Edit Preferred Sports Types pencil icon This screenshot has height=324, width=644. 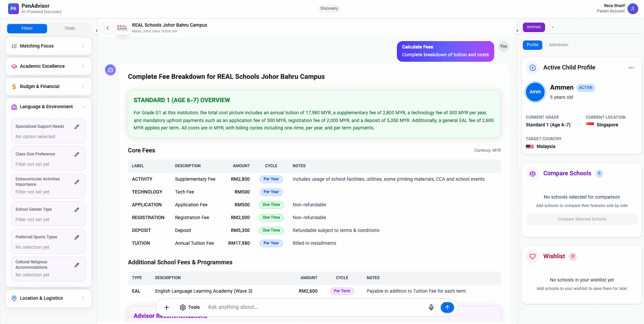[77, 237]
